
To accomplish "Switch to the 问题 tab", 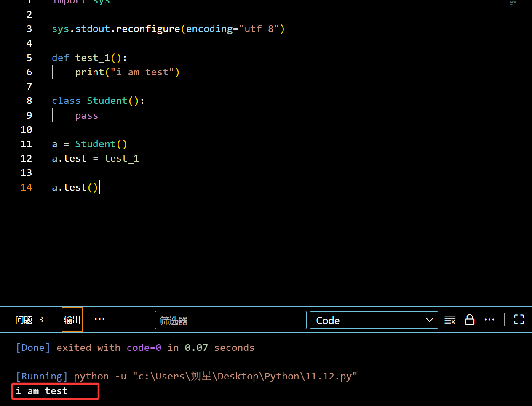I will pos(24,320).
